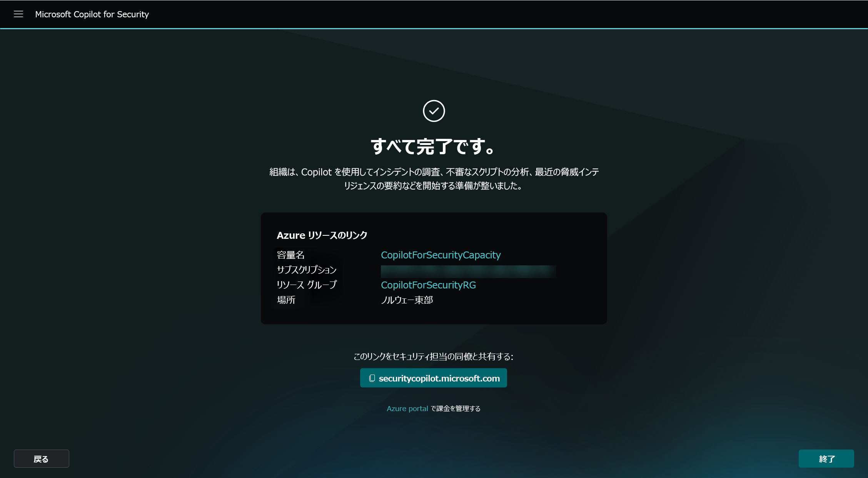
Task: Click the share-with-colleagues instruction text
Action: [433, 356]
